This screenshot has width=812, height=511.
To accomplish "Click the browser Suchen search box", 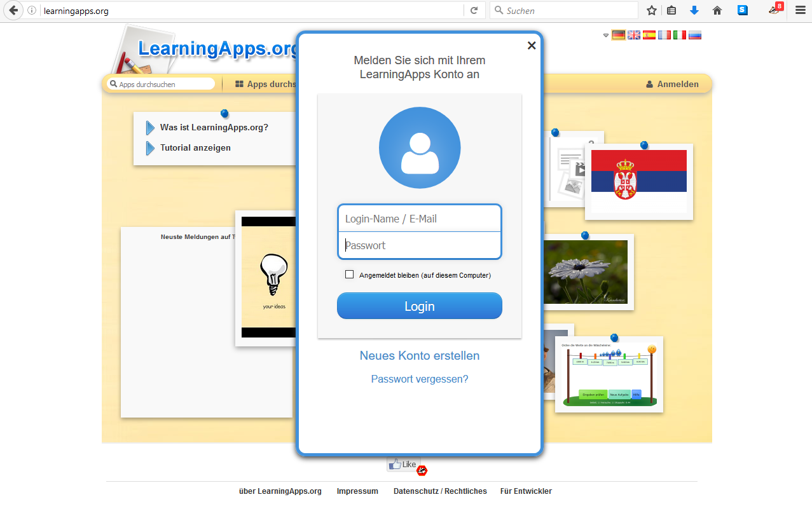I will [563, 11].
